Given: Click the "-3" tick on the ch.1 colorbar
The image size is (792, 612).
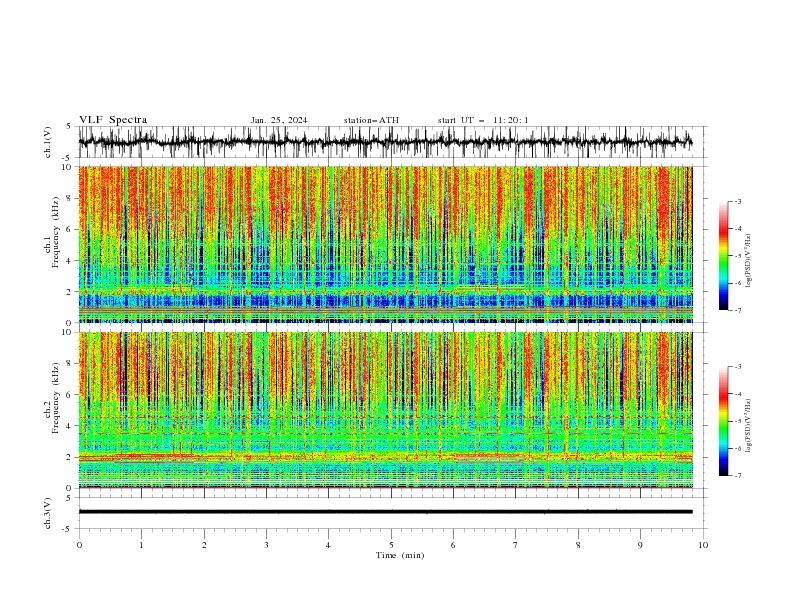Looking at the screenshot, I should tap(738, 201).
